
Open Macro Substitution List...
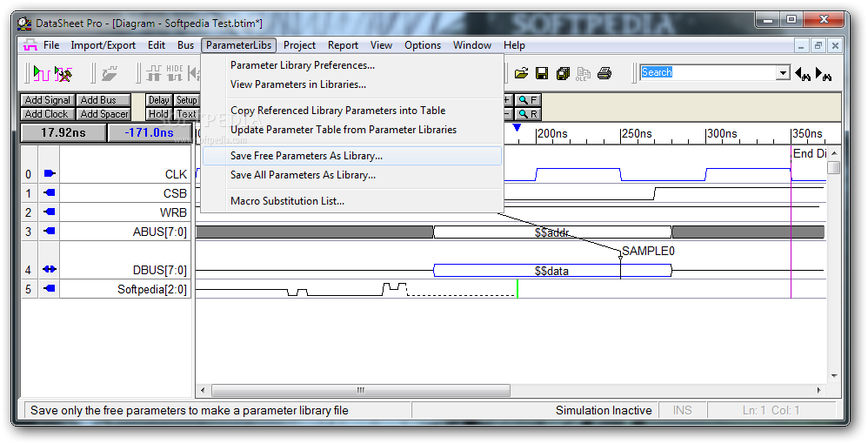tap(352, 200)
